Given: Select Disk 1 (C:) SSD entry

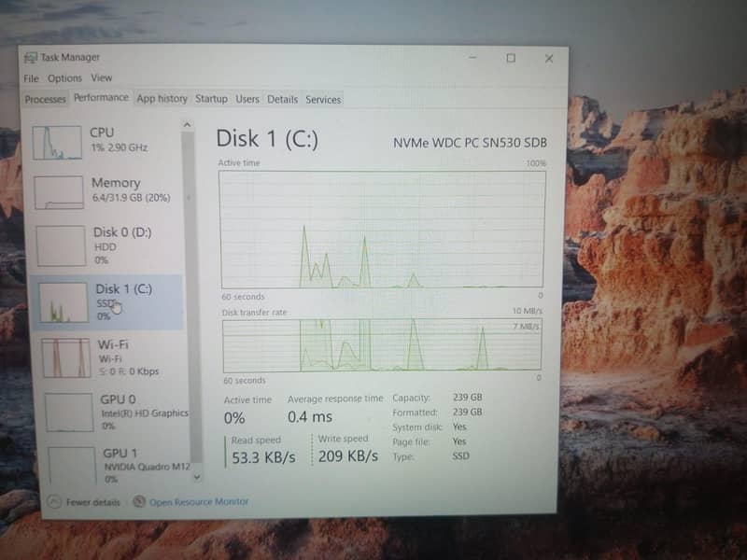Looking at the screenshot, I should coord(107,301).
